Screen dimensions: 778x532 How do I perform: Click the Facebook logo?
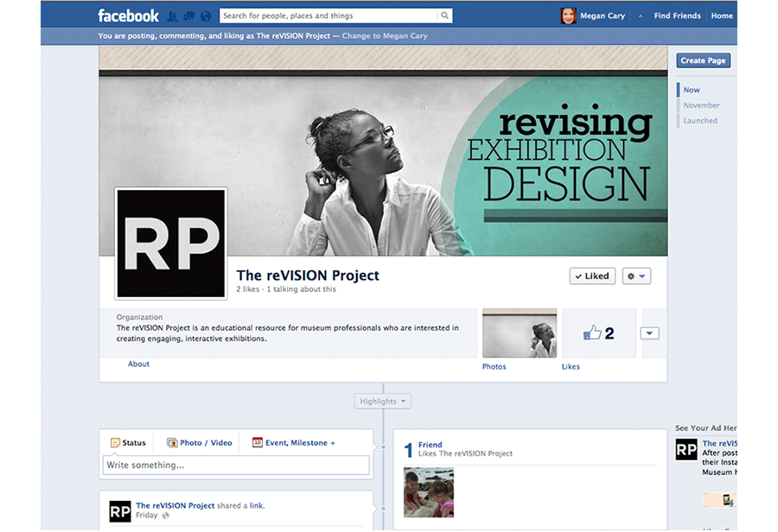click(128, 16)
